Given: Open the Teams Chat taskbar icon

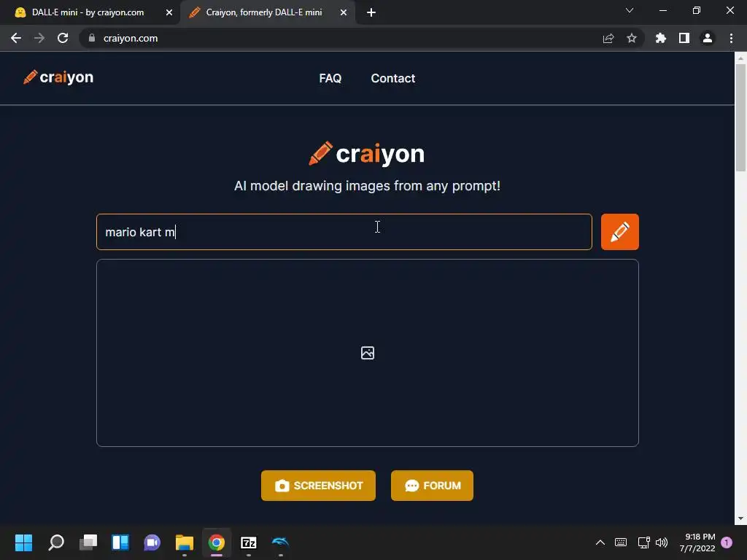Looking at the screenshot, I should tap(152, 542).
